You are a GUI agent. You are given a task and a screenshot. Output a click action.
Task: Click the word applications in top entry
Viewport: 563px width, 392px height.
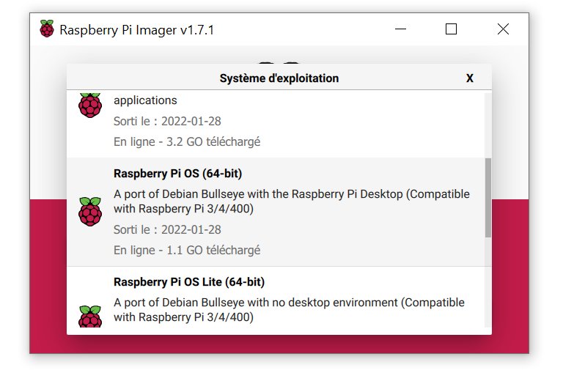[145, 100]
